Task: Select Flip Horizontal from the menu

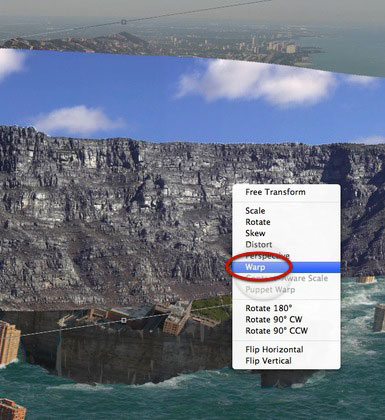Action: 286,349
